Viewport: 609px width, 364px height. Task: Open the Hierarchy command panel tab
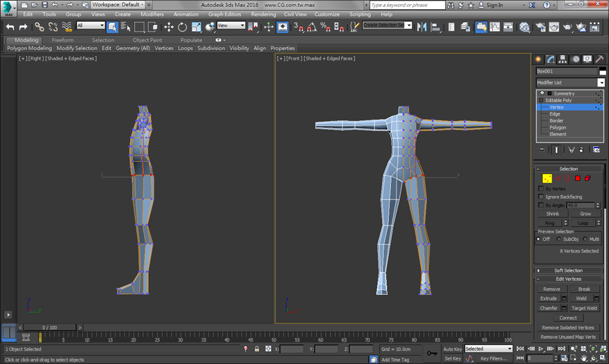coord(563,60)
